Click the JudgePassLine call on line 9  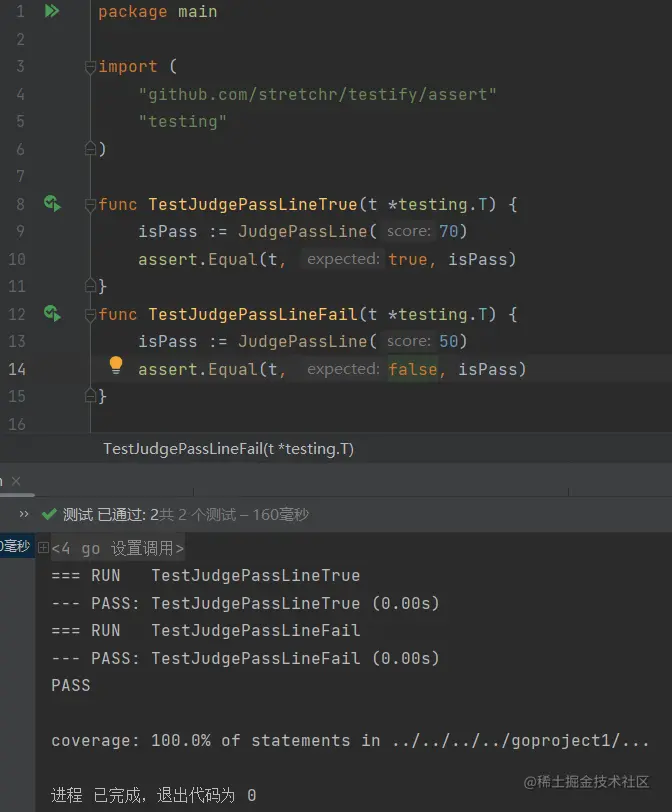click(x=302, y=231)
